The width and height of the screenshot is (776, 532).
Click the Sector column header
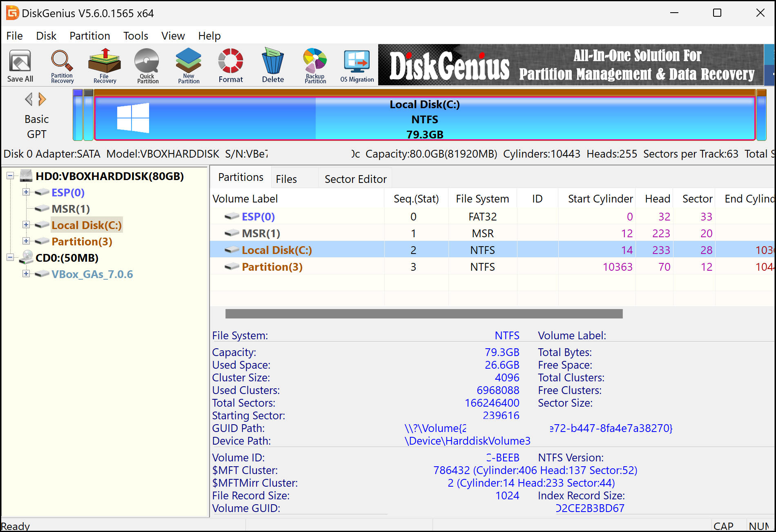(x=694, y=198)
